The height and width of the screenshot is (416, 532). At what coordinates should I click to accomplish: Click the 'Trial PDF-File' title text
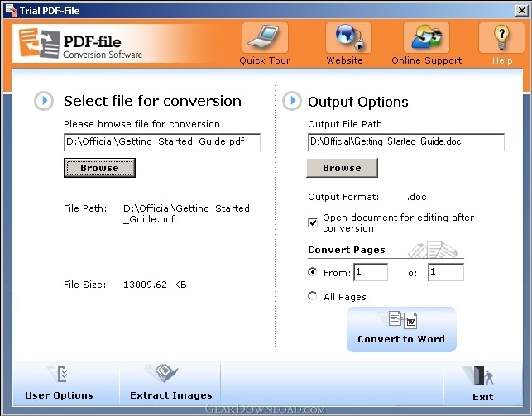point(50,11)
